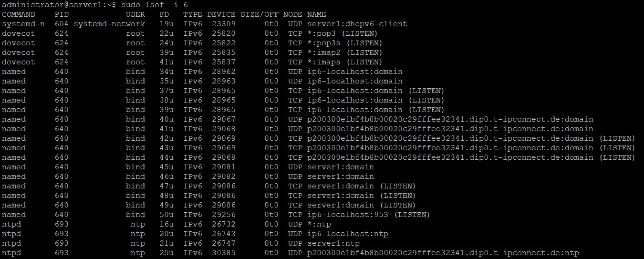Click the PID column header
This screenshot has height=259, width=644.
pos(62,14)
